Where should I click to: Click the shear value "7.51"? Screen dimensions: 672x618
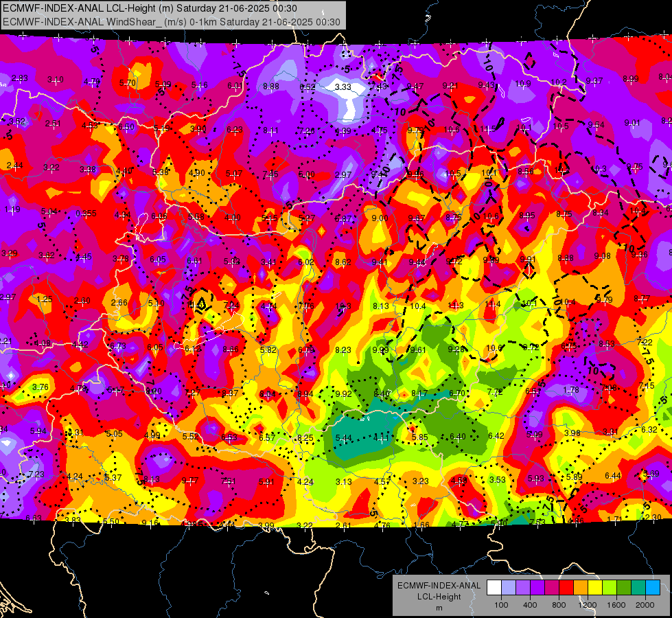(x=228, y=481)
